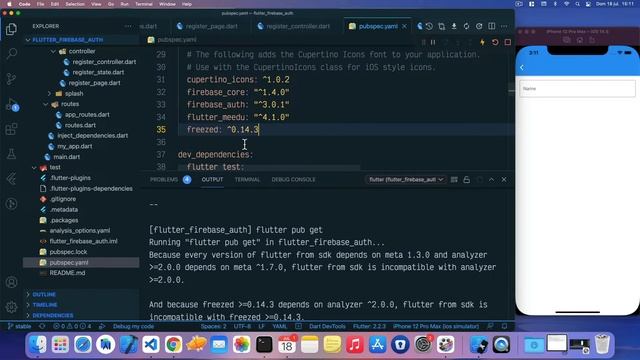Pause the debug session

433,42
